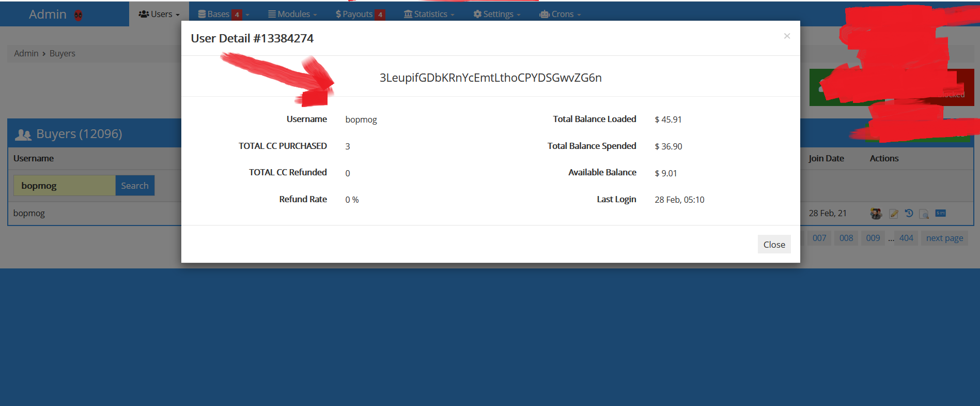Viewport: 980px width, 406px height.
Task: Expand the Bases dropdown menu
Action: [223, 14]
